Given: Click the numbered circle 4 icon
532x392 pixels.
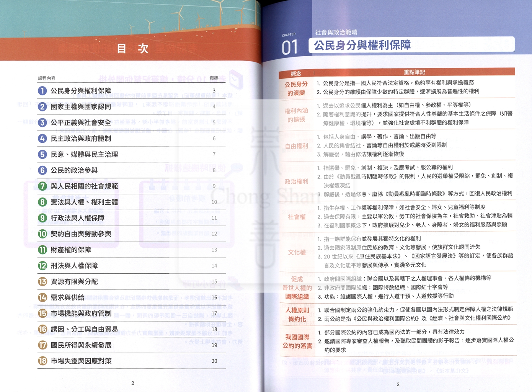Looking at the screenshot, I should pyautogui.click(x=42, y=139).
